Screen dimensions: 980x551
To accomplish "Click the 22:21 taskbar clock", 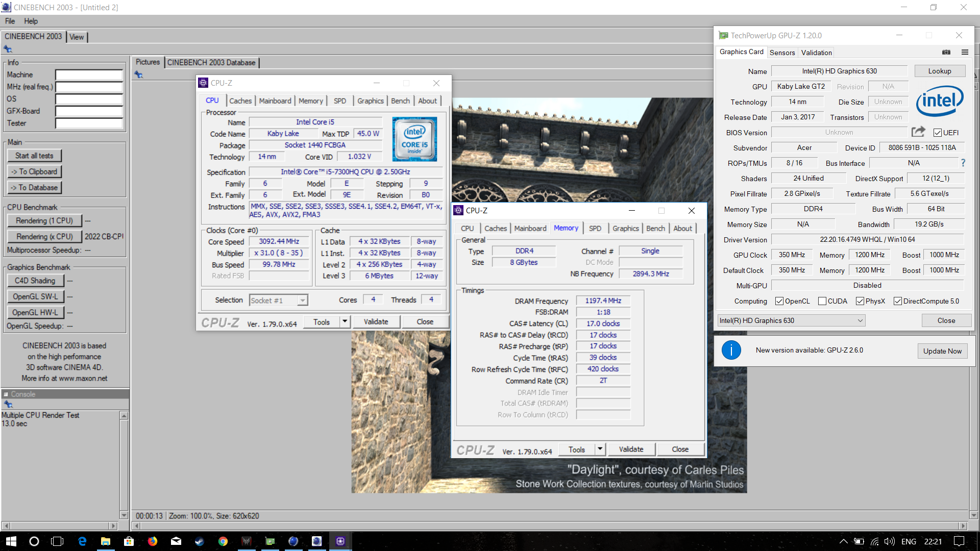I will click(933, 541).
